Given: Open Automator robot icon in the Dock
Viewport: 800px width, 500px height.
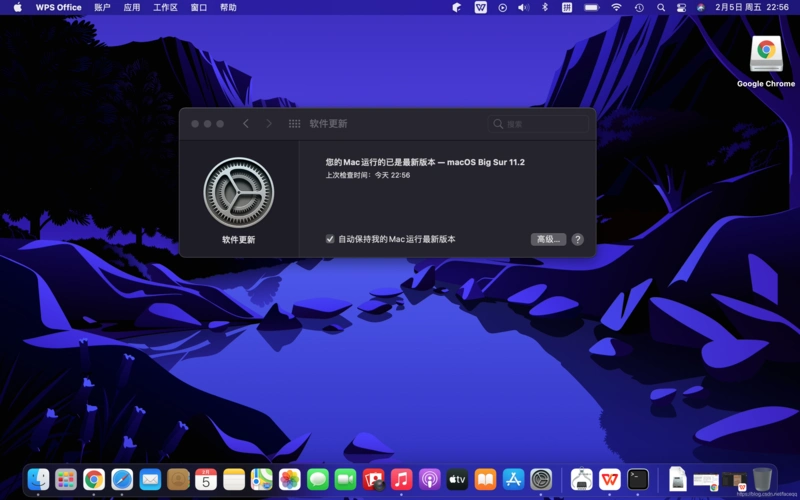Looking at the screenshot, I should click(582, 479).
